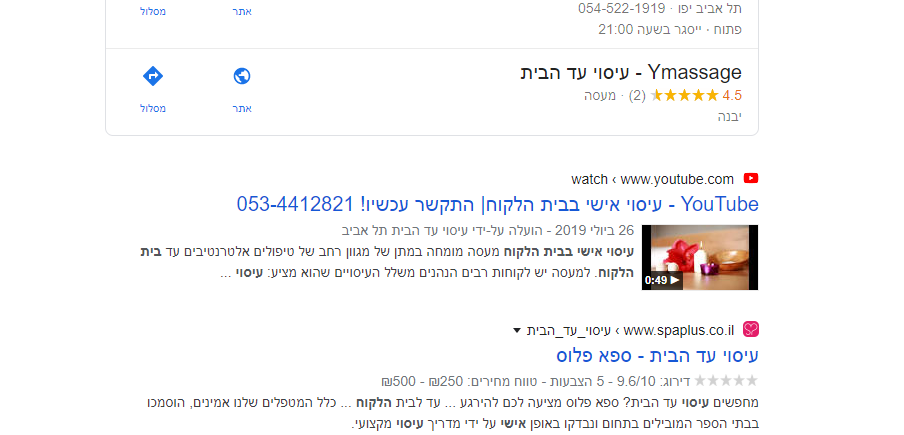Screen dimensions: 904x435
Task: Click the blue directions diamond icon for Ymassage
Action: point(153,76)
